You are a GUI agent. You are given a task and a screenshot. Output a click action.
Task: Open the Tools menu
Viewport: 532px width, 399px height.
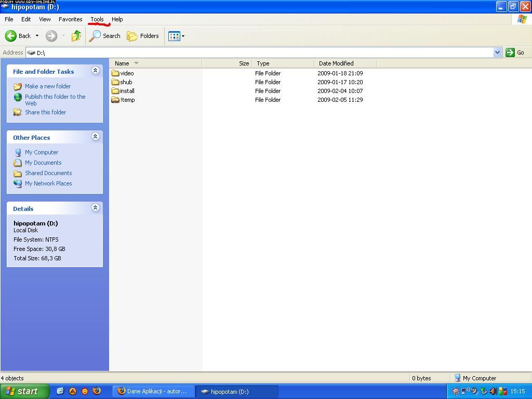pyautogui.click(x=97, y=19)
